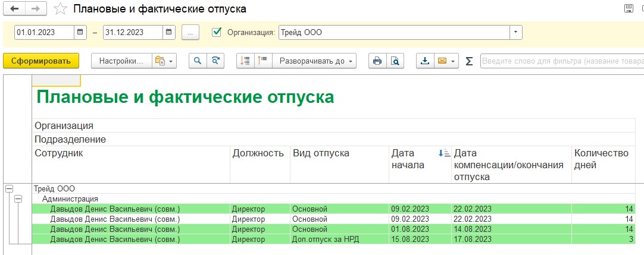This screenshot has height=255, width=644.
Task: Click the sort icon in Дата начала header
Action: (445, 153)
